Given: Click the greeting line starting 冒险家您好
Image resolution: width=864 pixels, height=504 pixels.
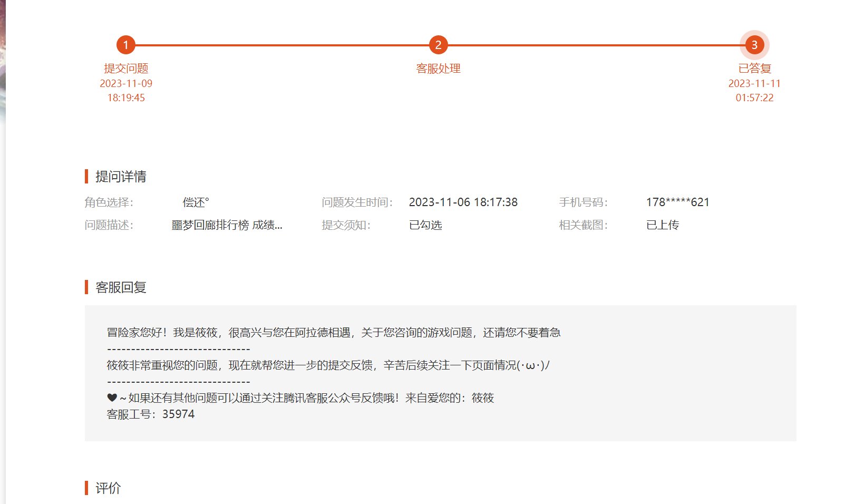Looking at the screenshot, I should 334,333.
